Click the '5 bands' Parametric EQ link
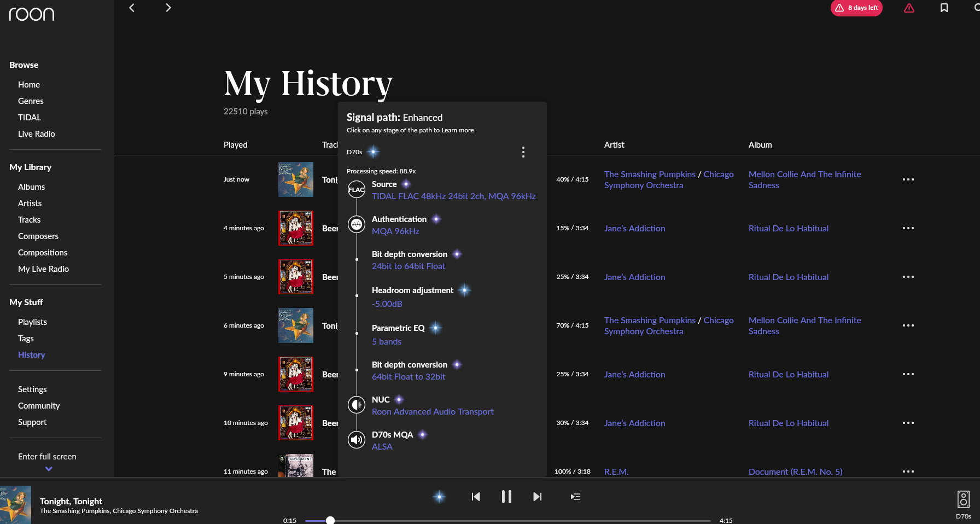980x524 pixels. pos(387,342)
